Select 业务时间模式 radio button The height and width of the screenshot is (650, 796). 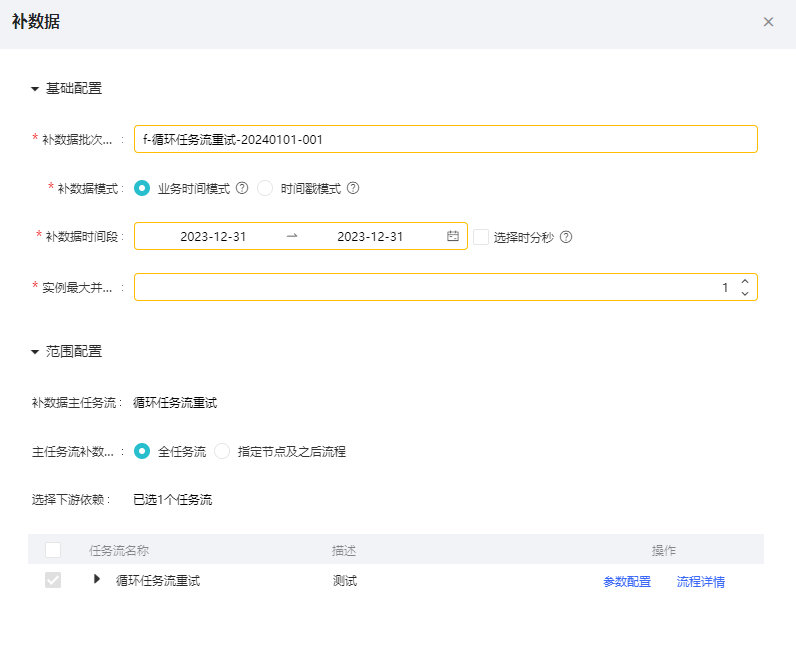coord(142,188)
